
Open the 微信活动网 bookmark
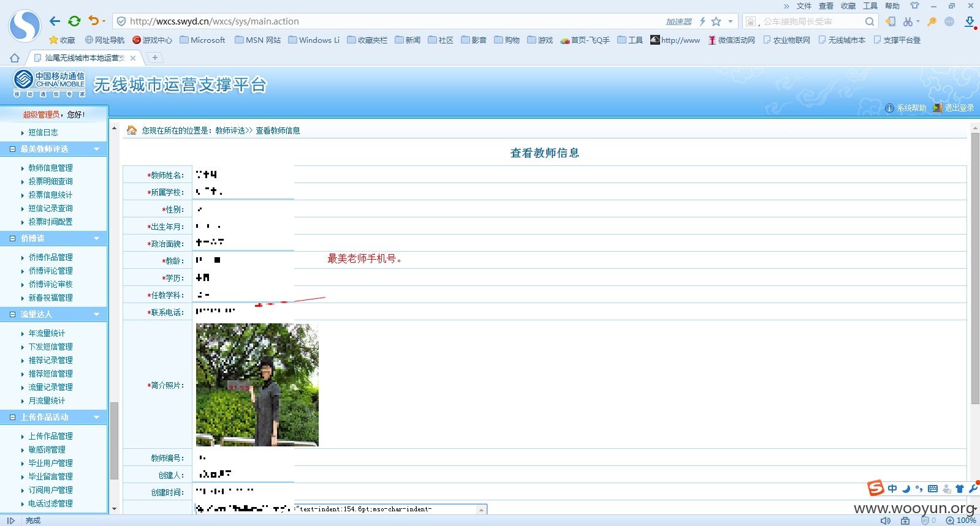click(732, 40)
